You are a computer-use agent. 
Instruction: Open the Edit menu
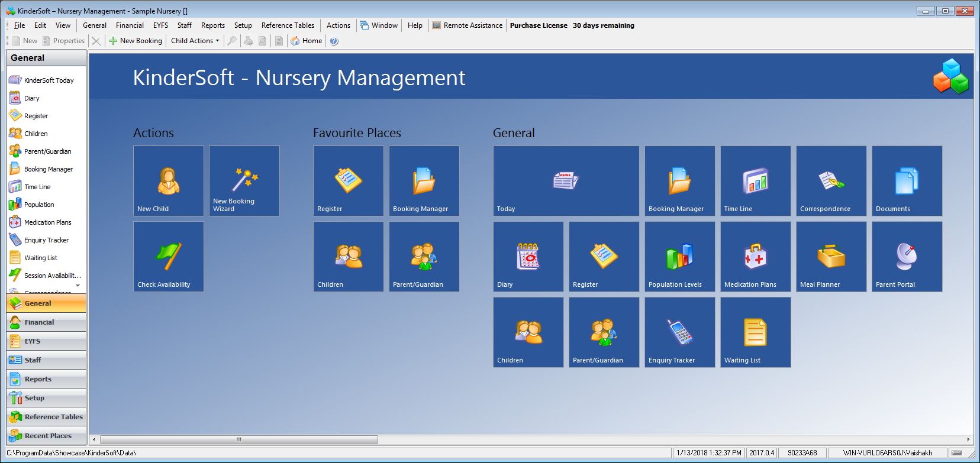(x=40, y=25)
